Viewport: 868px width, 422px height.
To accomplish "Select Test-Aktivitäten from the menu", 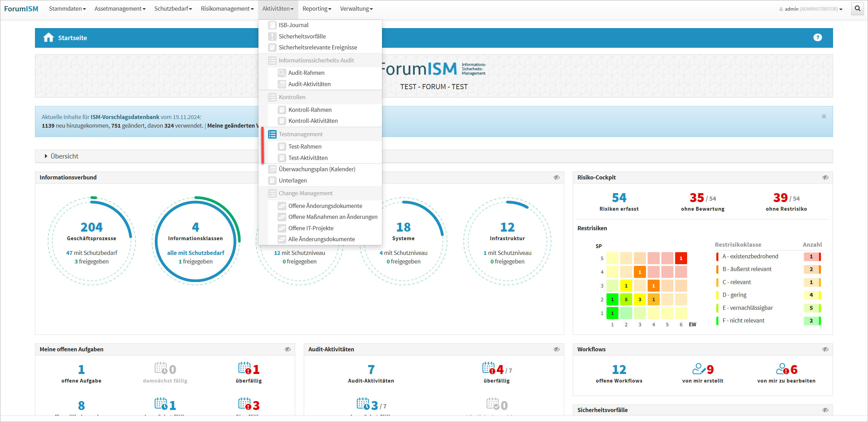I will (308, 158).
